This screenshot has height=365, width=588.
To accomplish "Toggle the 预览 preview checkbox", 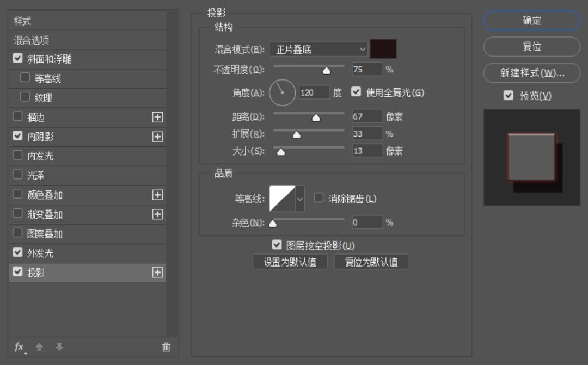I will point(509,96).
